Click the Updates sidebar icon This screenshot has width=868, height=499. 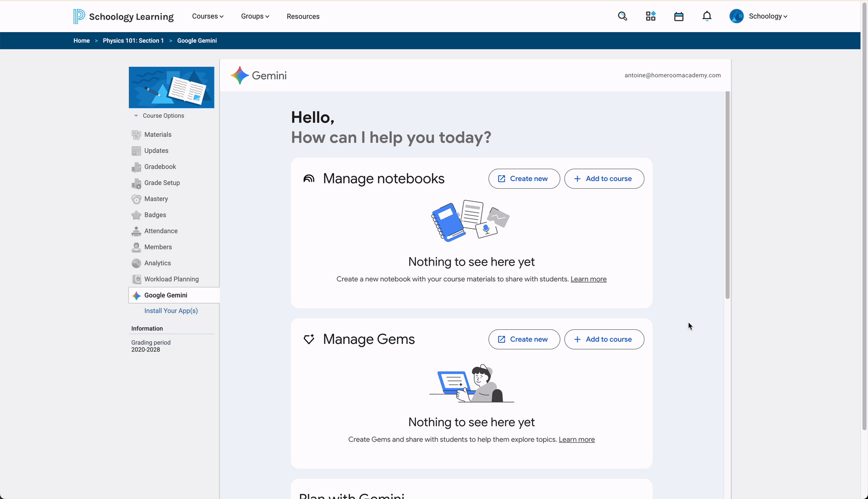click(x=136, y=151)
